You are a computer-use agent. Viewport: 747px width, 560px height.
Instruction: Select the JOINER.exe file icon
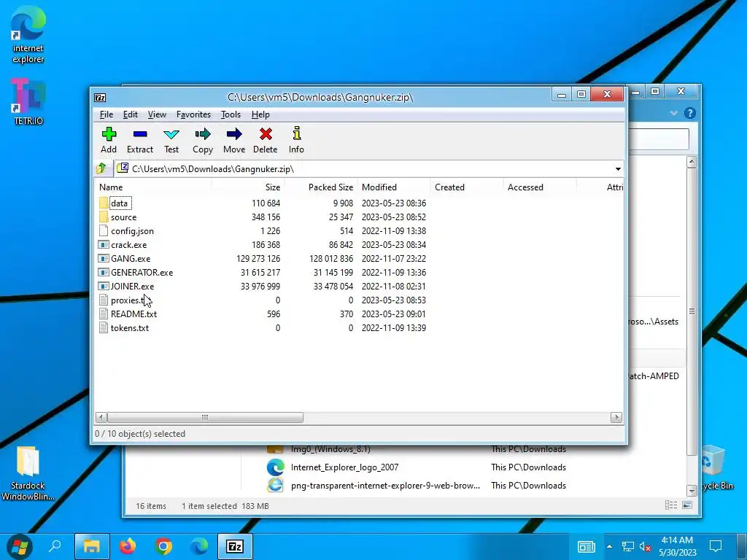[x=104, y=286]
